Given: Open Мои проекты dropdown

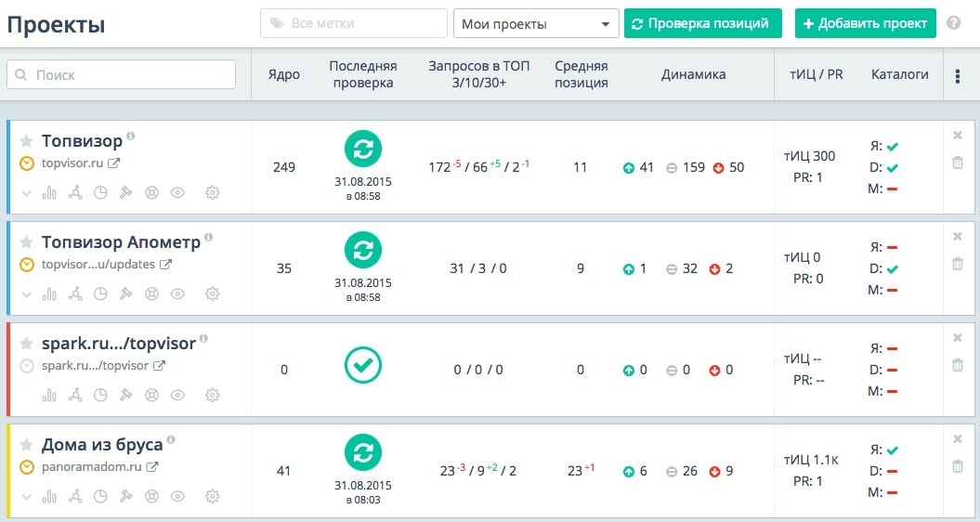Looking at the screenshot, I should (536, 24).
